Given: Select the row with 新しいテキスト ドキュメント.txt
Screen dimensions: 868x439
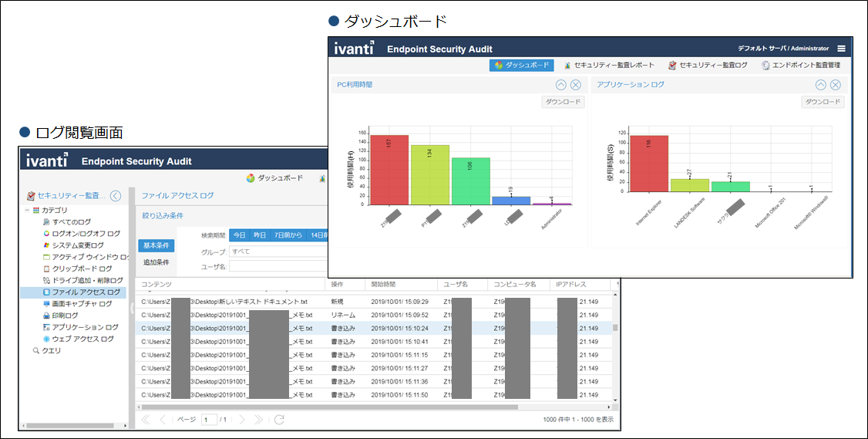Looking at the screenshot, I should click(374, 302).
